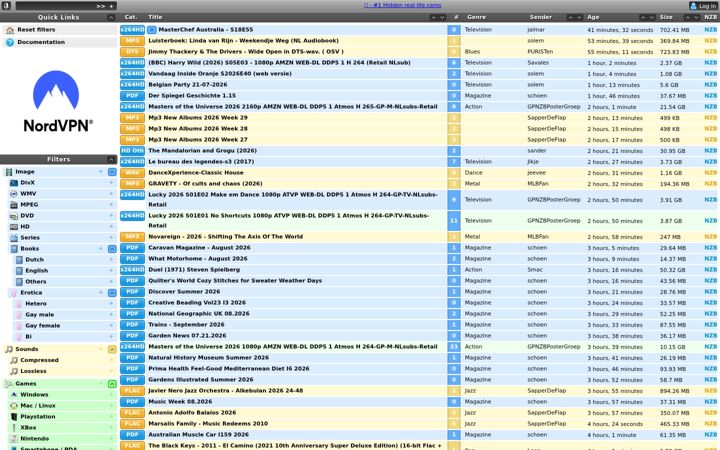Screen dimensions: 720x450
Task: Sort Title column ascending with up arrow
Action: pyautogui.click(x=433, y=17)
